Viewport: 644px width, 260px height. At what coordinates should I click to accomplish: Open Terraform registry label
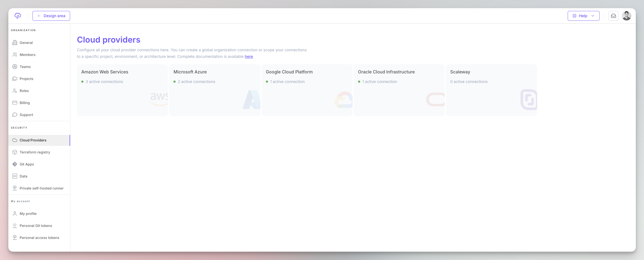35,152
